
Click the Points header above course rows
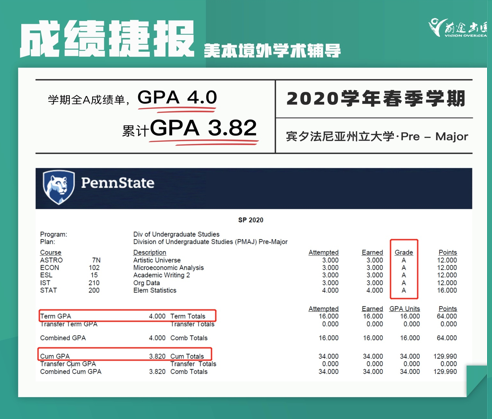pyautogui.click(x=447, y=252)
